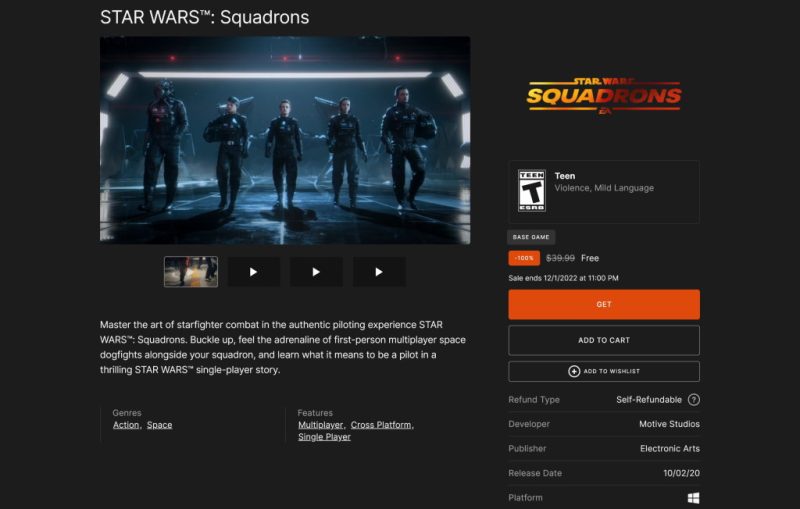Viewport: 800px width, 509px height.
Task: Open the Action genre link
Action: (x=126, y=425)
